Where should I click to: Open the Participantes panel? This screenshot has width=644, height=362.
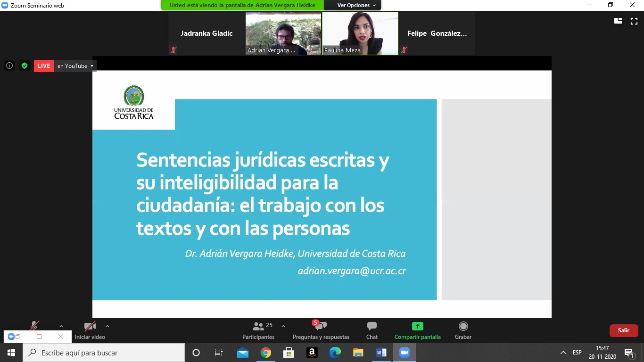click(258, 330)
